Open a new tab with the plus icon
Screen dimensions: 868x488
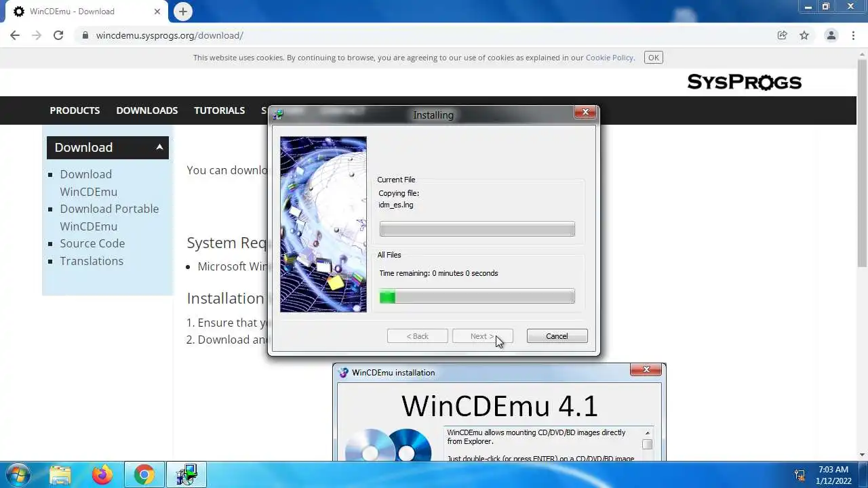[182, 12]
